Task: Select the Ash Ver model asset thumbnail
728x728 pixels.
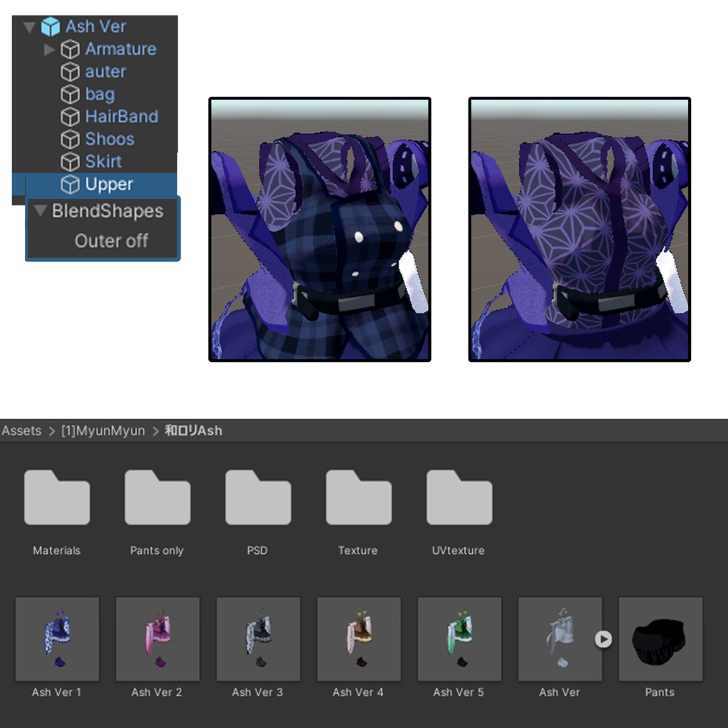Action: click(560, 639)
